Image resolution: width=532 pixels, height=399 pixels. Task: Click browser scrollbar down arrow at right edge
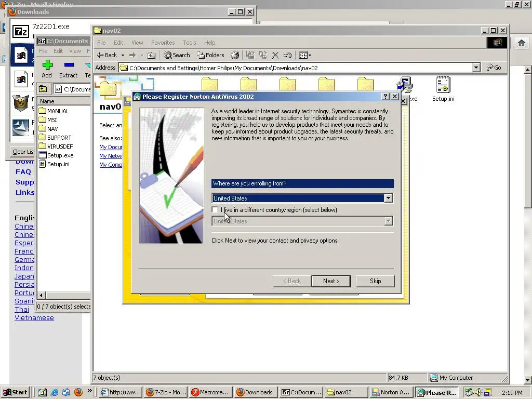[527, 380]
